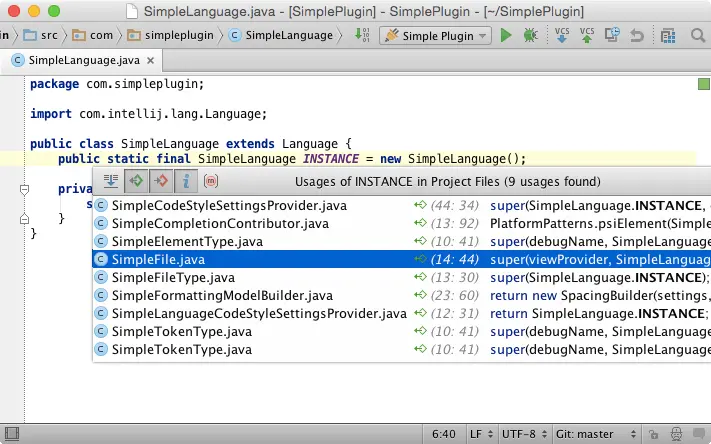Click the constructor closing fold marker
711x444 pixels.
pyautogui.click(x=24, y=219)
